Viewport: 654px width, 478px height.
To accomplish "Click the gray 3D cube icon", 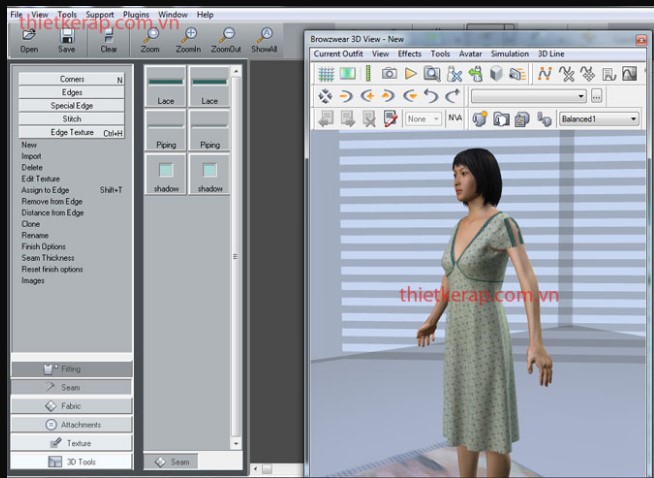I will click(496, 74).
